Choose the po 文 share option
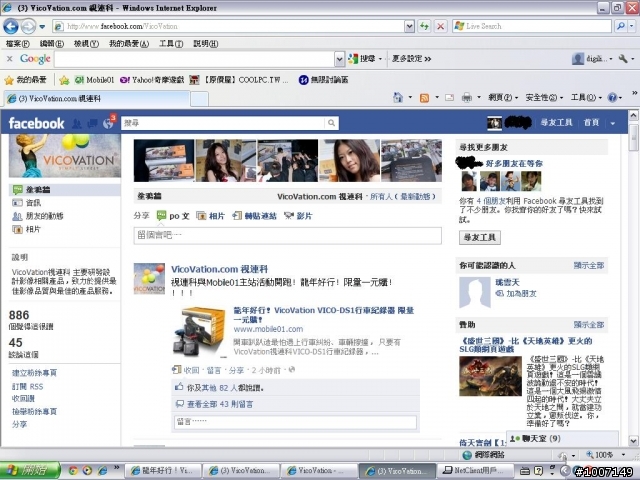This screenshot has height=480, width=640. coord(173,216)
